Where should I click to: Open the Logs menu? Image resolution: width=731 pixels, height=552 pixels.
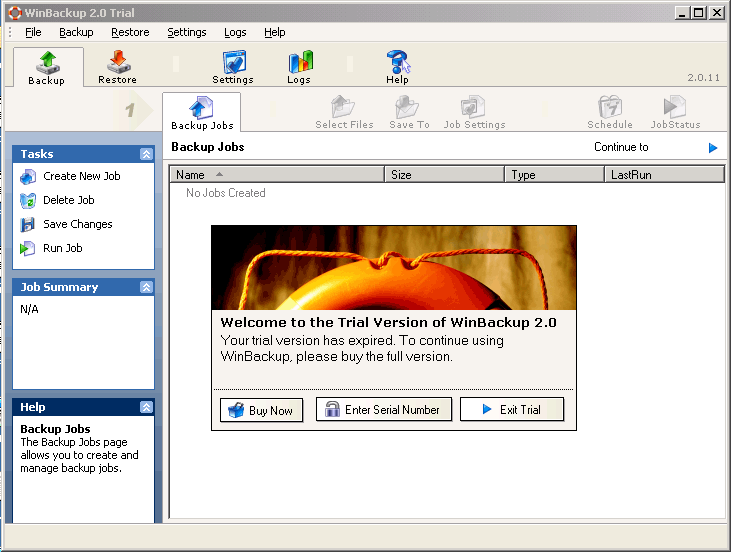point(235,32)
